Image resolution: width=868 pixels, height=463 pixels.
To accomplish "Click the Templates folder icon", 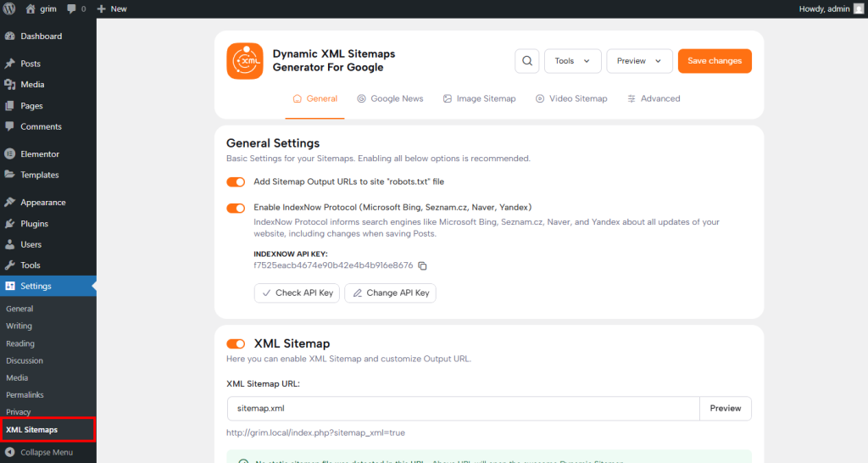I will click(10, 175).
